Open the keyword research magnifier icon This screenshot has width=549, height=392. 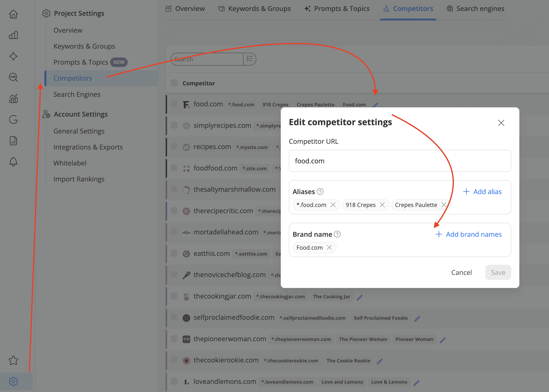point(13,77)
